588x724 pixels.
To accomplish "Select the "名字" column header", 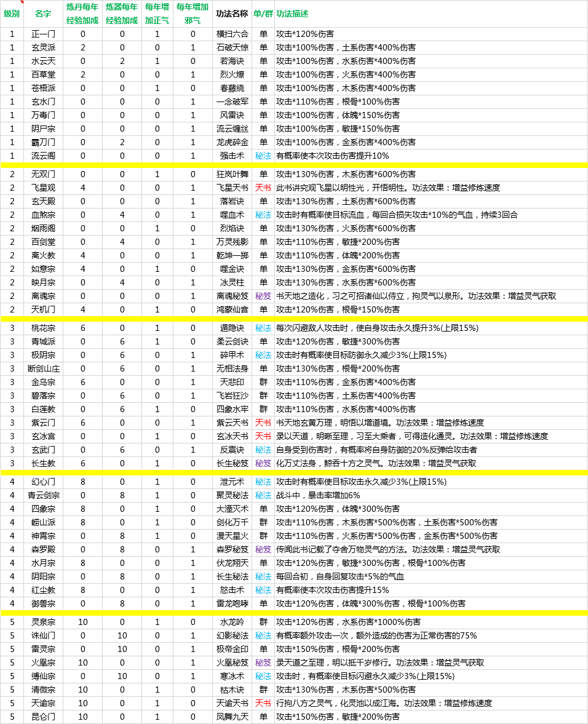I will pos(43,14).
